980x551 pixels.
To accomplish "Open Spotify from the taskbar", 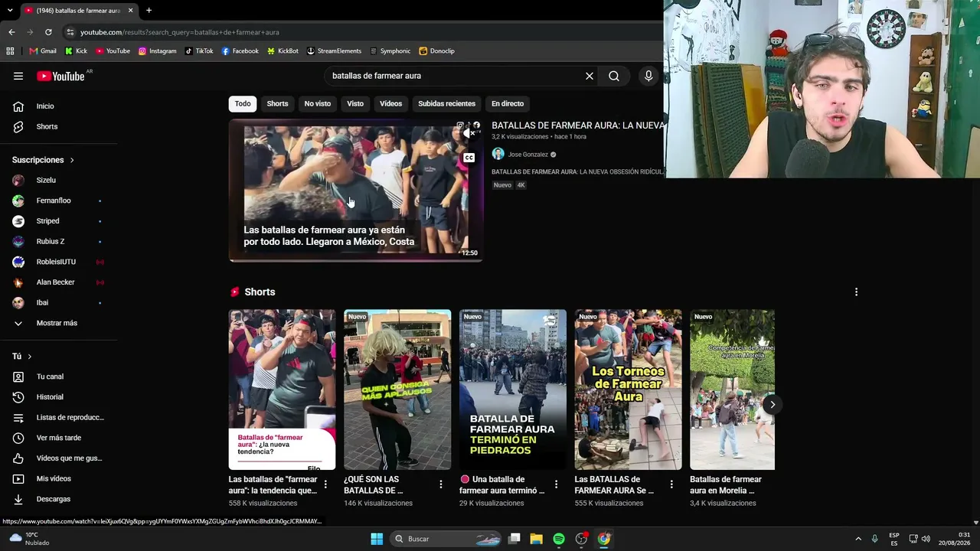I will coord(559,539).
